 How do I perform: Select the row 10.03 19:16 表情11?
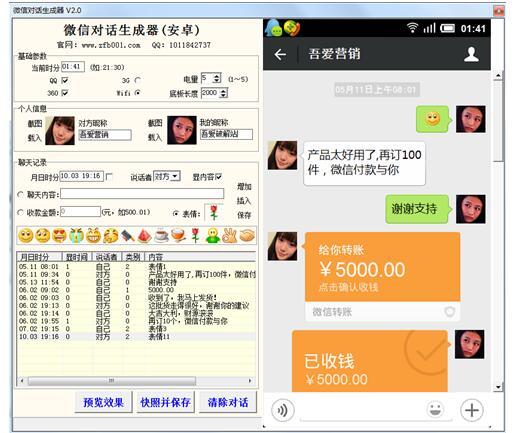point(136,337)
